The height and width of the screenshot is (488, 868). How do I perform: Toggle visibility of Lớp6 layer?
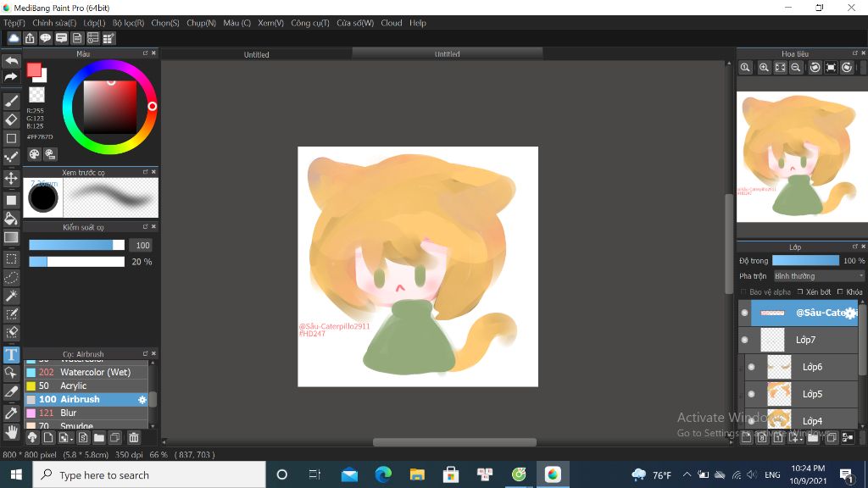(751, 367)
